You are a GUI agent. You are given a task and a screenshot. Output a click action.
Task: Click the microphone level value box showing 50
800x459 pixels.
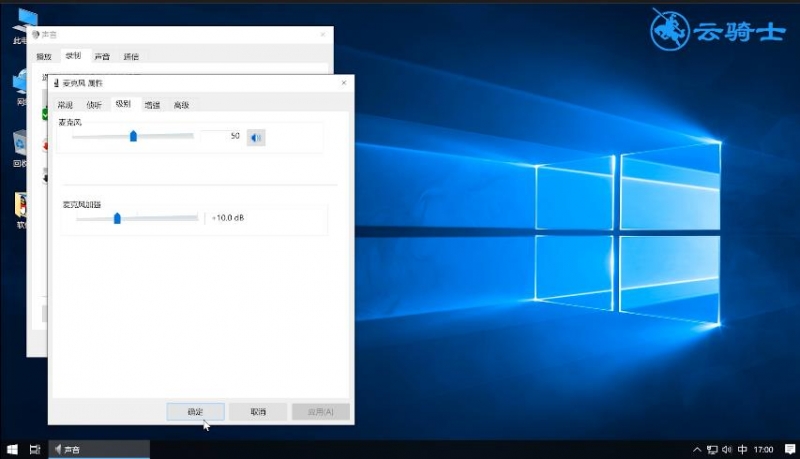[221, 136]
